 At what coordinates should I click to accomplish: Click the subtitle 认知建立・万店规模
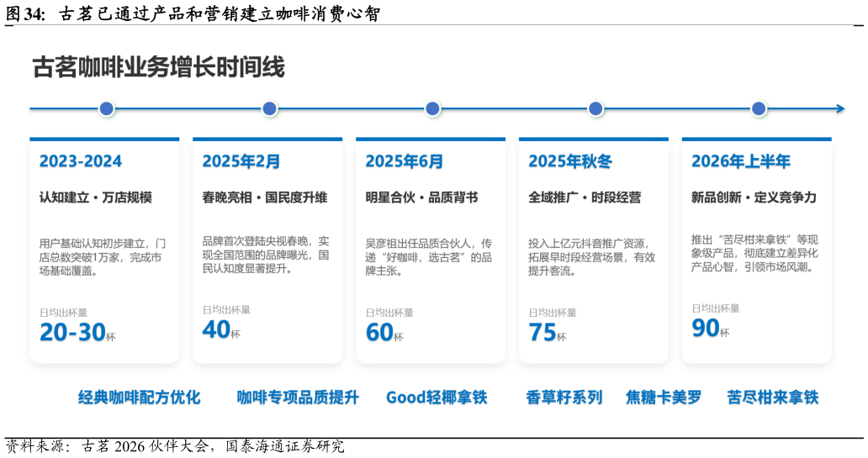point(96,197)
